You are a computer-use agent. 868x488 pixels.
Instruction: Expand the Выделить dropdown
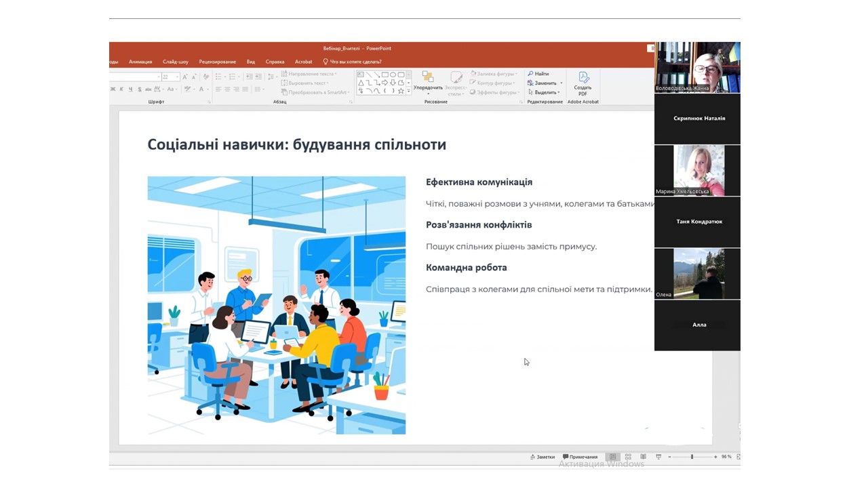[546, 92]
